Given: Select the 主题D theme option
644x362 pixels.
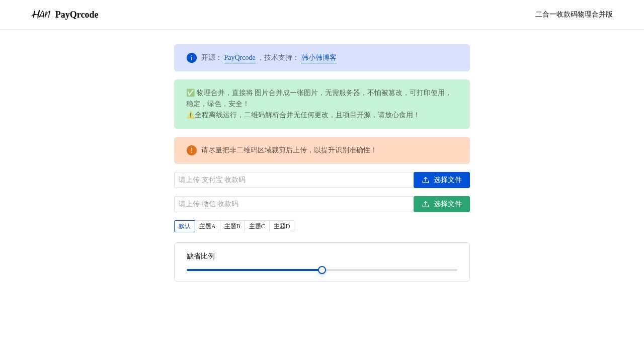Looking at the screenshot, I should point(281,226).
